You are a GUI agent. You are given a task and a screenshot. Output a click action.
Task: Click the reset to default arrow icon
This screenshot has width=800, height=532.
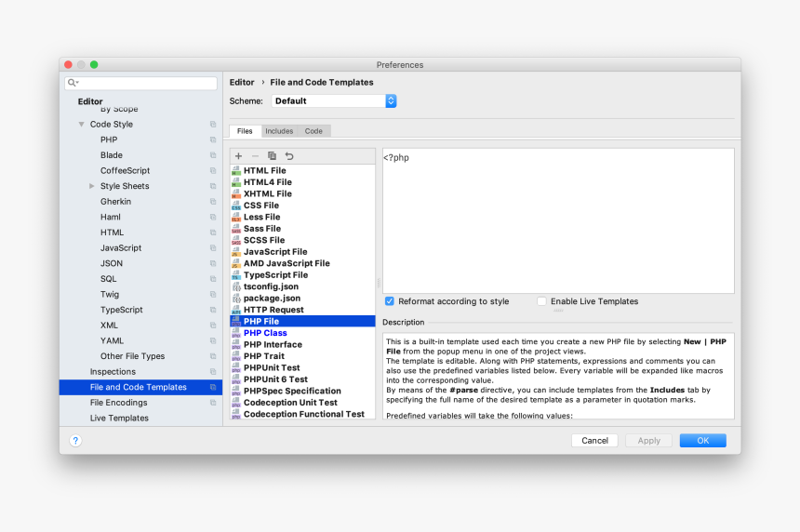pyautogui.click(x=289, y=156)
